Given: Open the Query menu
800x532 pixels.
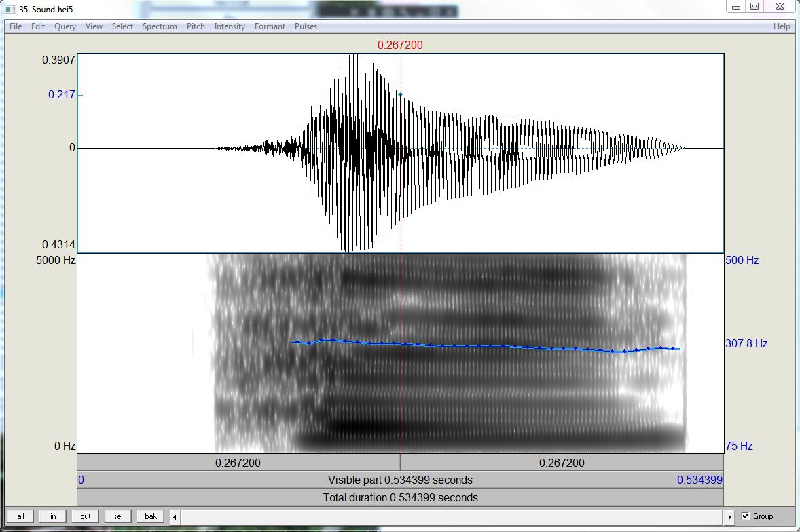Looking at the screenshot, I should [65, 26].
